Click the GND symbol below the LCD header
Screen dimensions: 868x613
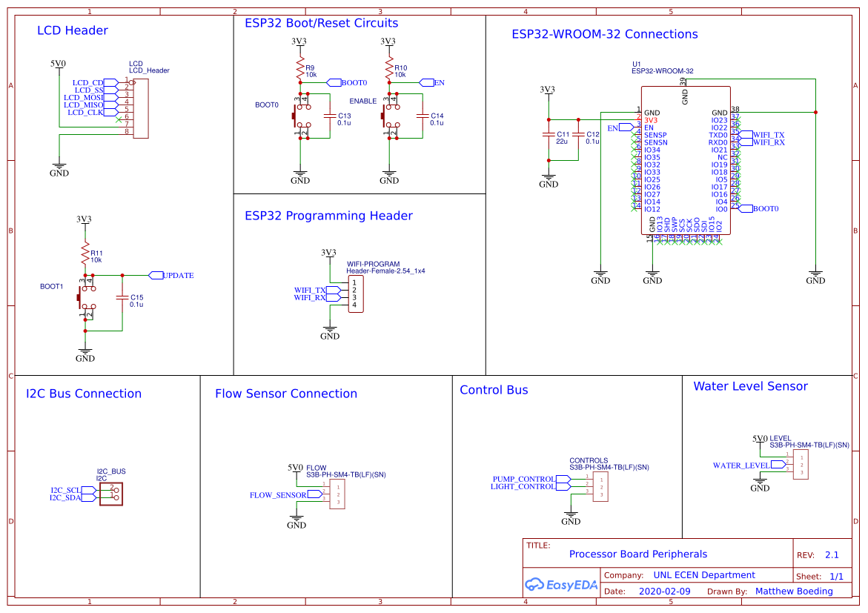coord(59,167)
